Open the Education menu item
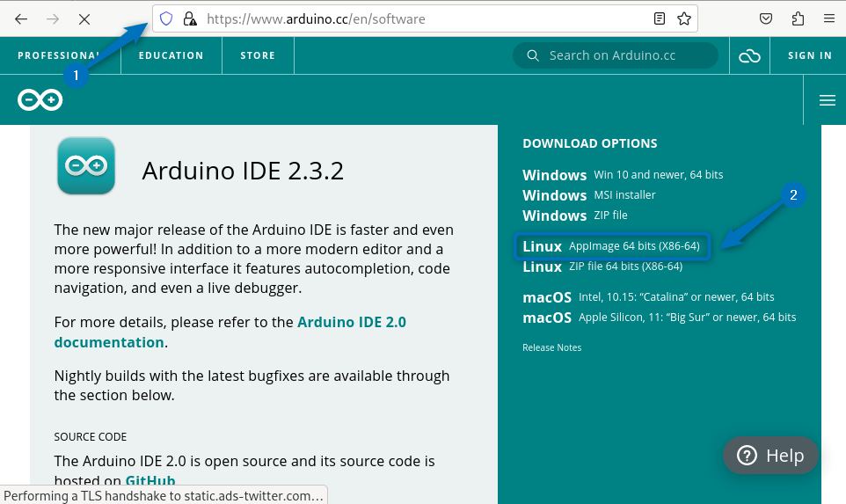Viewport: 846px width, 504px height. point(171,55)
